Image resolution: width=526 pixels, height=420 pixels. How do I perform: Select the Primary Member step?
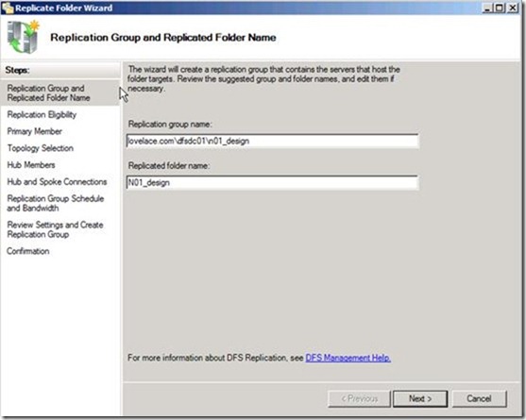click(35, 131)
